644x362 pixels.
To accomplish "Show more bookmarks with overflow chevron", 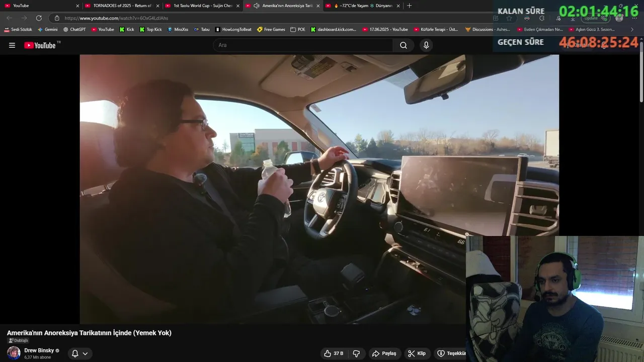I will click(632, 29).
